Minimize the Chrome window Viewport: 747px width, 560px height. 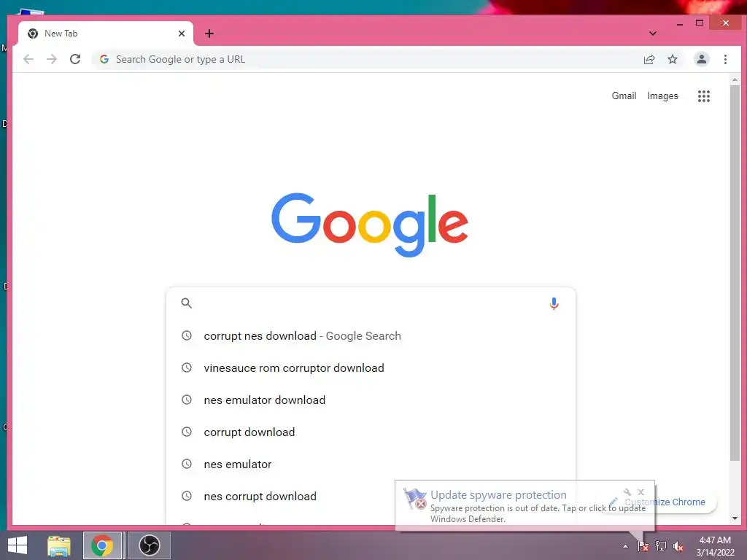[680, 23]
